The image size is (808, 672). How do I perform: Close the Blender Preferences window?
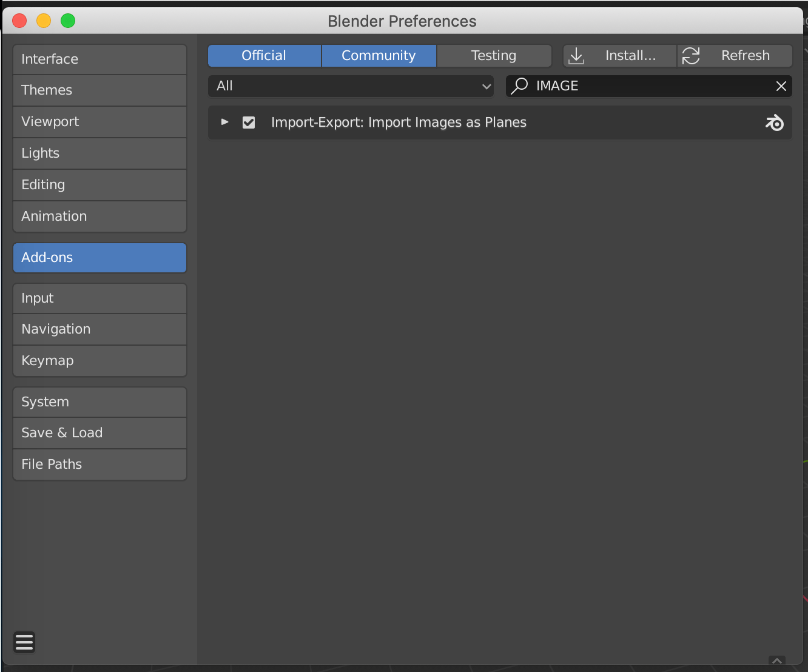19,21
